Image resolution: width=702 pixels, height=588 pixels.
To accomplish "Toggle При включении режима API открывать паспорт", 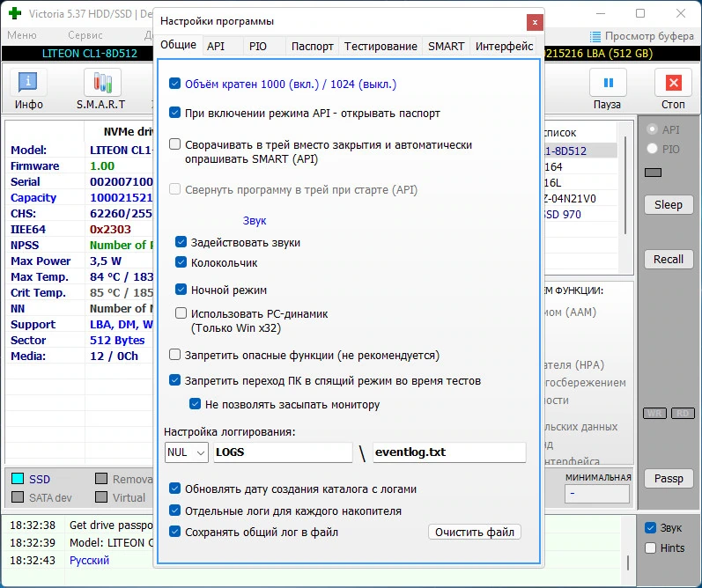I will click(174, 113).
